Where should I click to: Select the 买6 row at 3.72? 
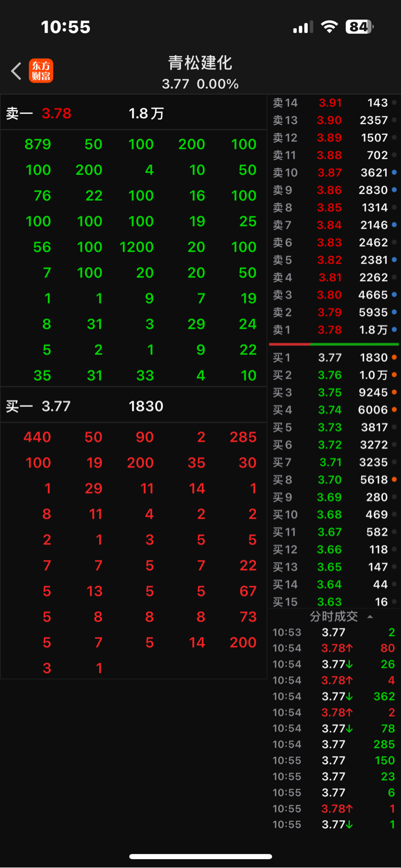334,445
